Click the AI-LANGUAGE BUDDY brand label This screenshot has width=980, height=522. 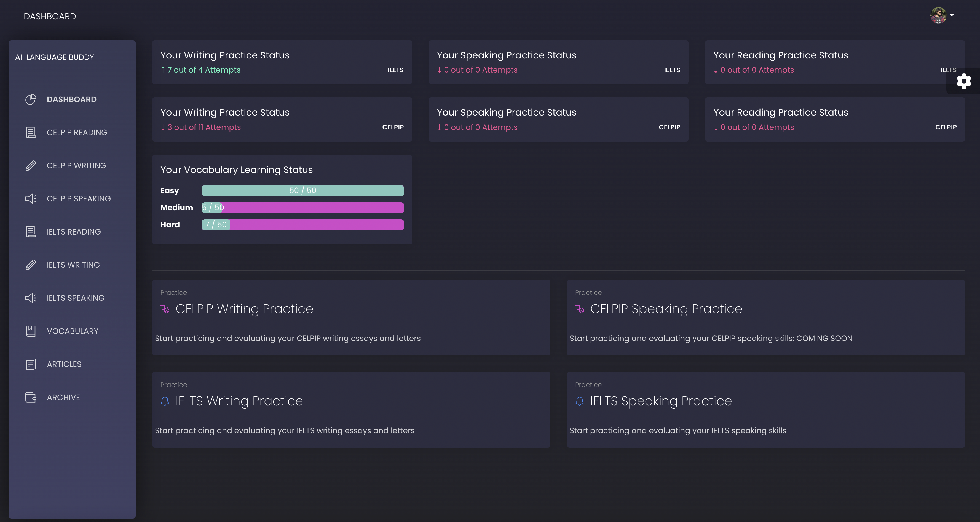54,57
